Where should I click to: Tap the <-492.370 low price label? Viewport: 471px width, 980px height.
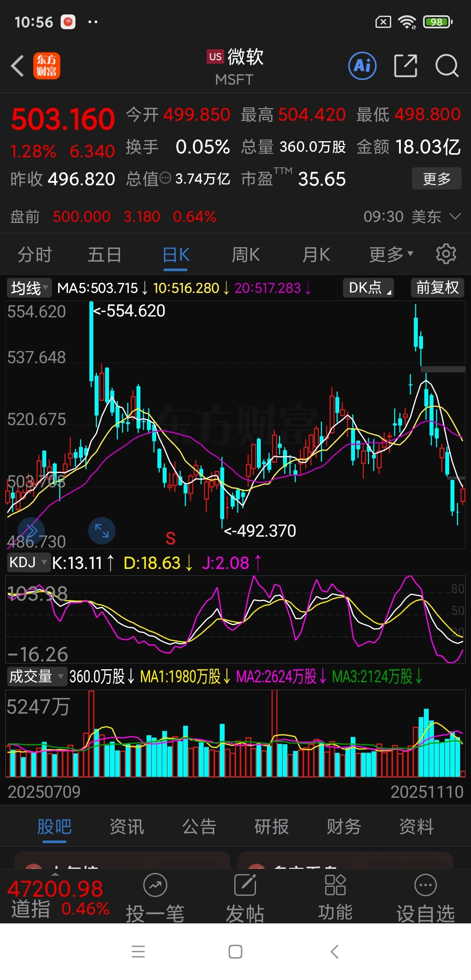pos(260,531)
